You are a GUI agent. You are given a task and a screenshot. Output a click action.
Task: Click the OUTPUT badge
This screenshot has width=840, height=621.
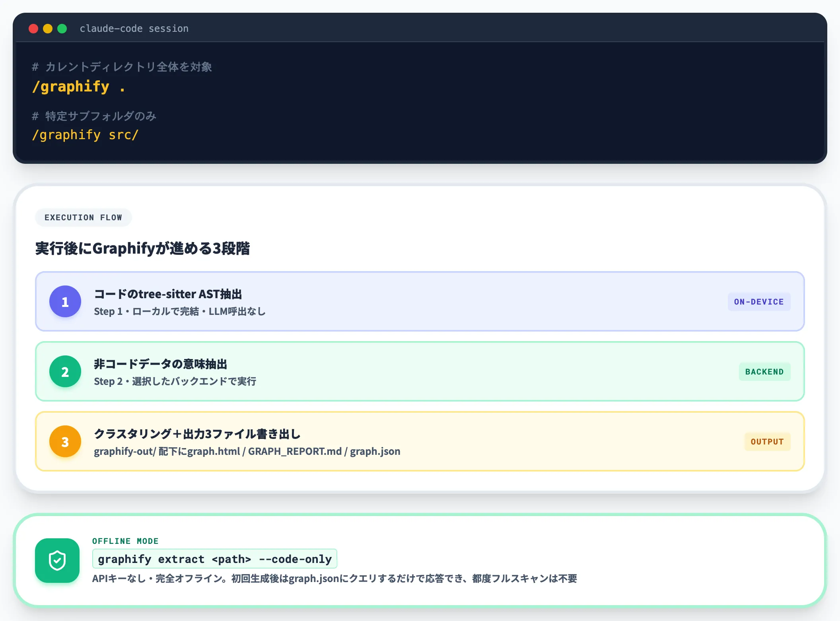[x=767, y=442]
